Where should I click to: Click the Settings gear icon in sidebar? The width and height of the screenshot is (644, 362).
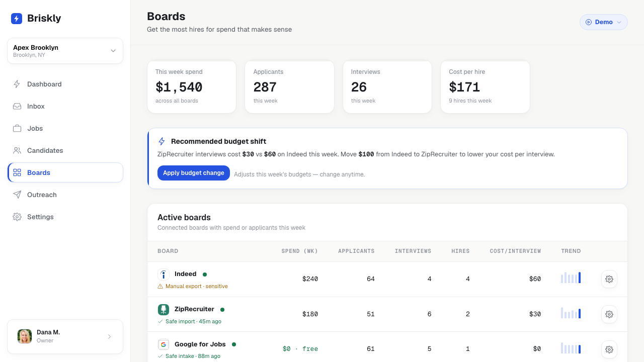(17, 217)
